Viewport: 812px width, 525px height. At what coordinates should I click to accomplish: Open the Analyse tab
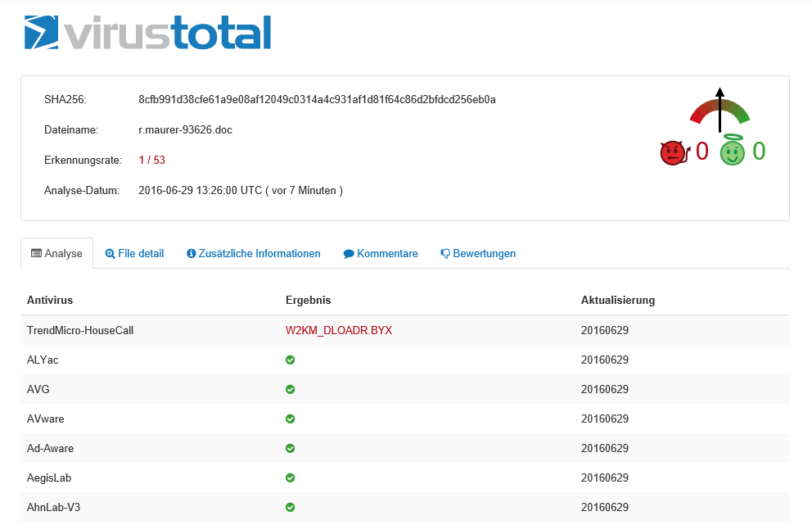tap(56, 254)
